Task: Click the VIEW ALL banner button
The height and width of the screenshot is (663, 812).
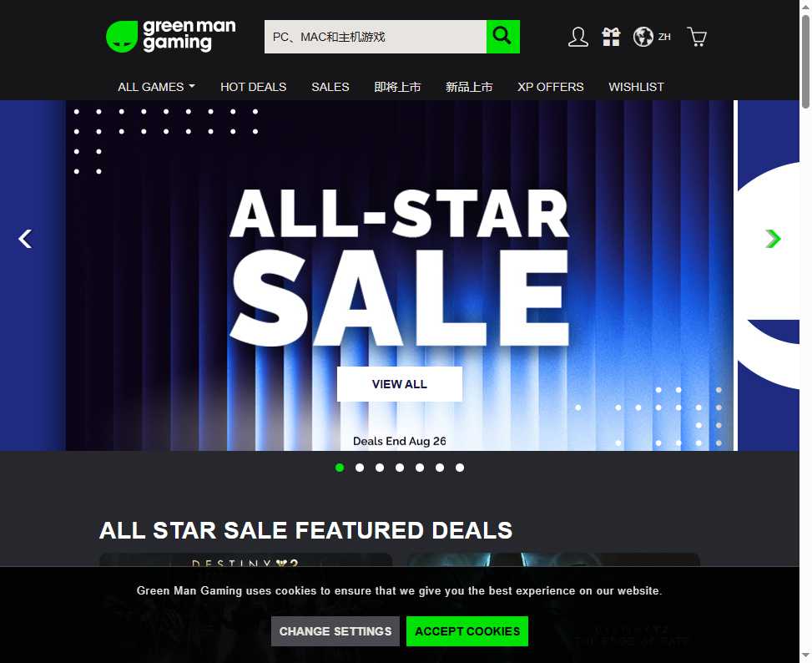Action: point(400,384)
